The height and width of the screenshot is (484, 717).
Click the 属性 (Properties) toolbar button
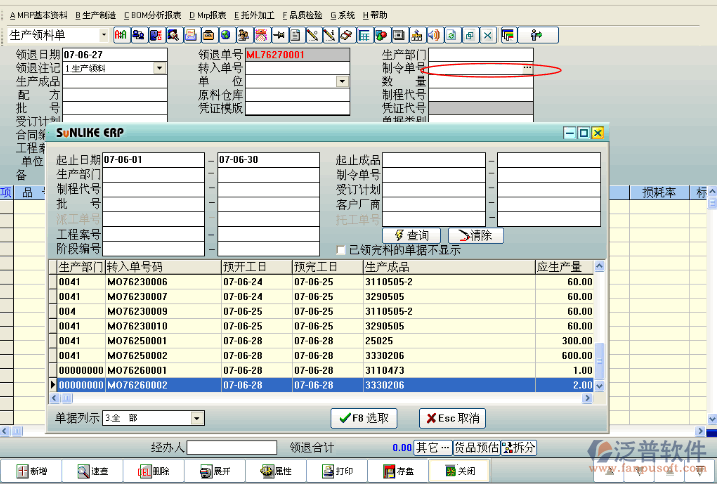coord(275,471)
